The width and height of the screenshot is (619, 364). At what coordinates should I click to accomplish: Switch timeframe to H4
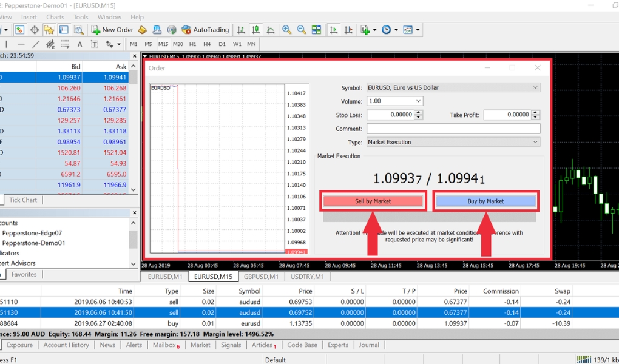(x=208, y=44)
